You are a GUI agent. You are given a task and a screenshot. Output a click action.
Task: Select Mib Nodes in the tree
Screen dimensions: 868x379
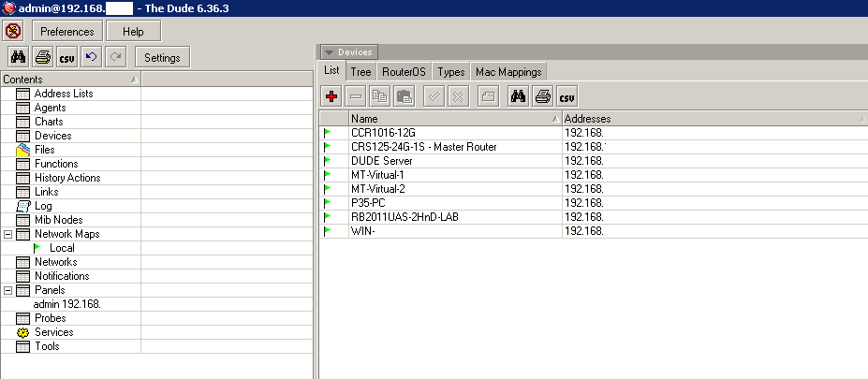[x=58, y=220]
